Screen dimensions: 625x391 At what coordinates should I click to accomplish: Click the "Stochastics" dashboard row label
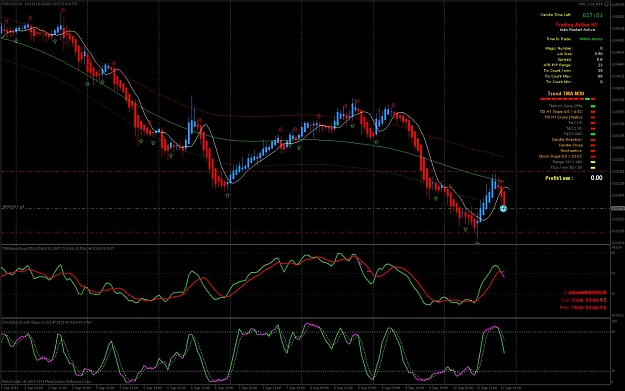click(571, 151)
